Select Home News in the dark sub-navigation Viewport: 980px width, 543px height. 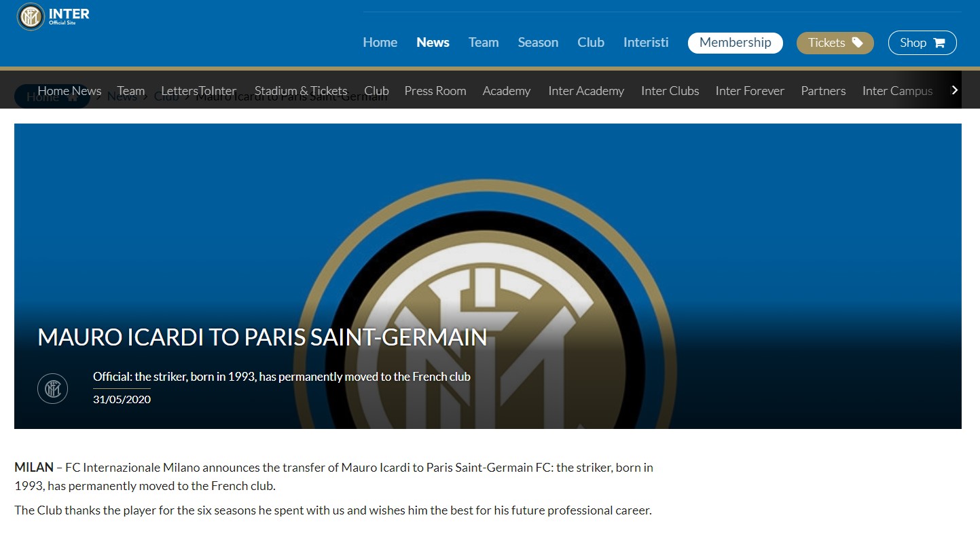[x=69, y=91]
